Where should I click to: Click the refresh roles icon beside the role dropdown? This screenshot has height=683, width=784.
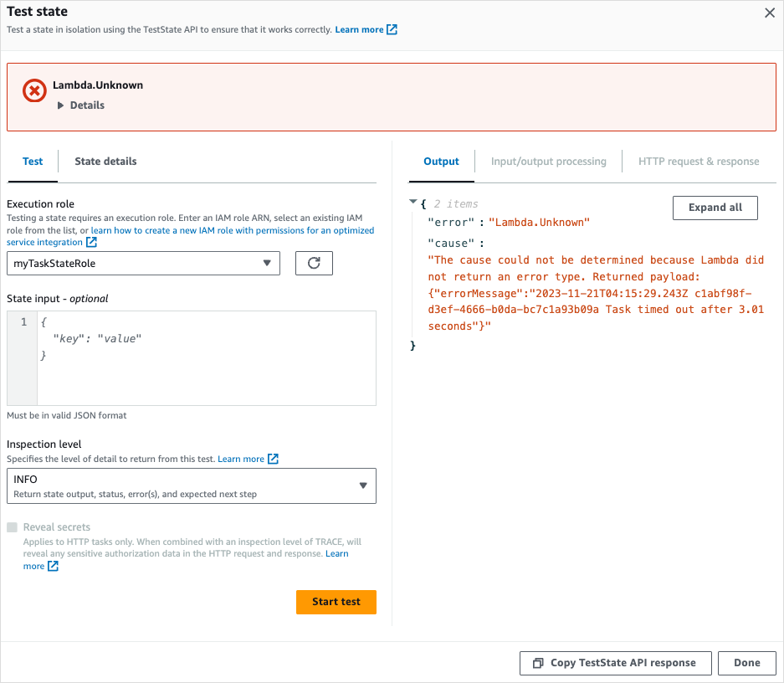point(314,263)
